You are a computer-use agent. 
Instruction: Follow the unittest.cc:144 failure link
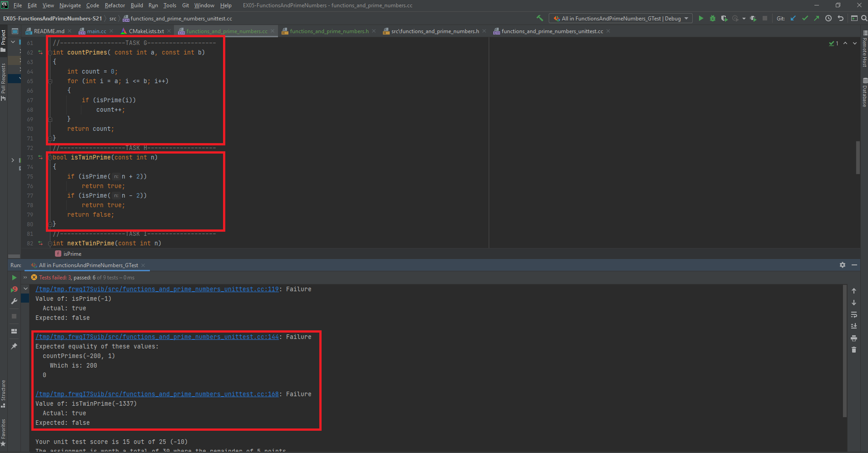click(x=157, y=337)
